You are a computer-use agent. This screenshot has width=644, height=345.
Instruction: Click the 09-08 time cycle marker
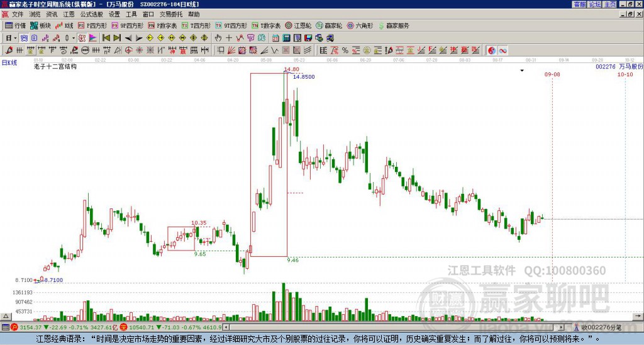click(x=552, y=74)
